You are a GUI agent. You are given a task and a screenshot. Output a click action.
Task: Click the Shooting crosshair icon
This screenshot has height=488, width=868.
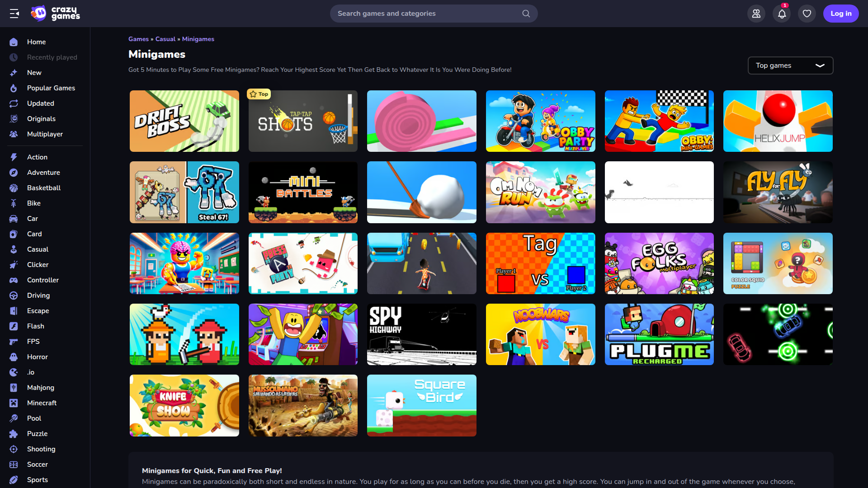[x=14, y=449]
